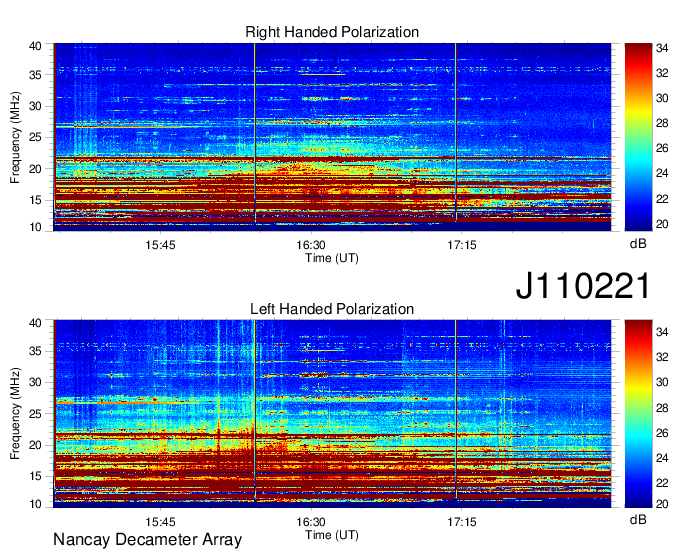
Task: Click the 'Nancay Decameter Array' caption
Action: (x=147, y=540)
